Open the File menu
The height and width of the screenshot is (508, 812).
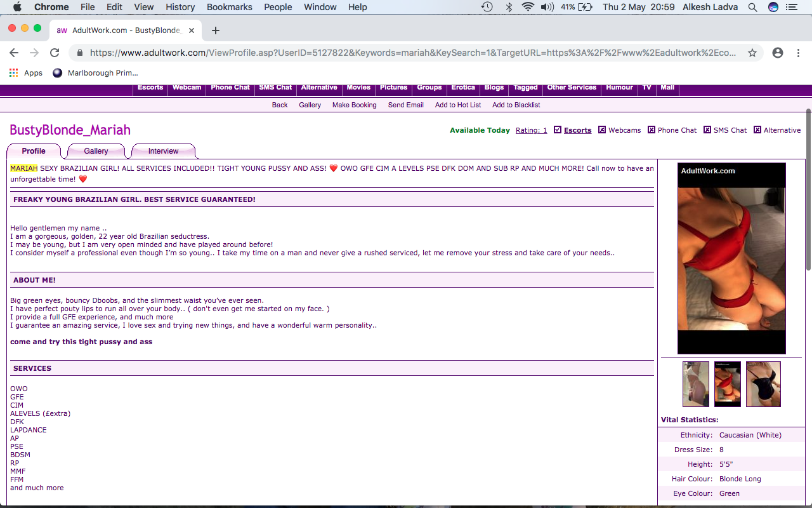[88, 7]
